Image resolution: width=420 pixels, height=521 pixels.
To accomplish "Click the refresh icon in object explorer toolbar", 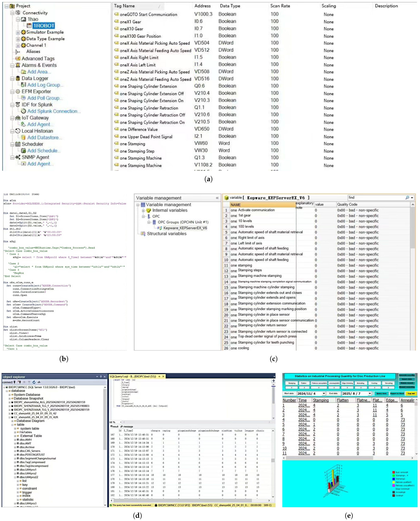I will click(x=34, y=382).
